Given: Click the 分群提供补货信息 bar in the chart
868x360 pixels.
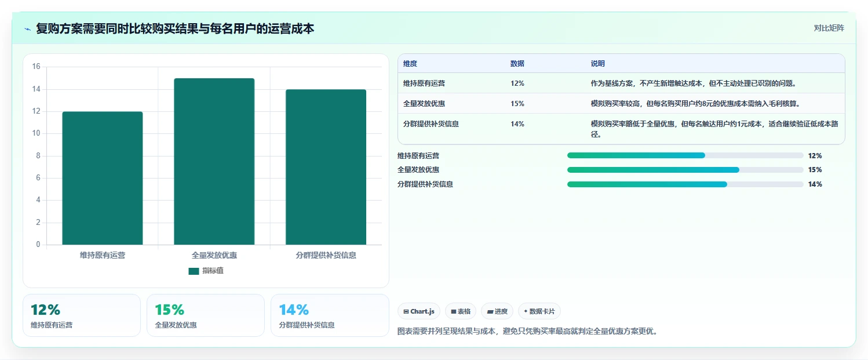Looking at the screenshot, I should [x=326, y=167].
